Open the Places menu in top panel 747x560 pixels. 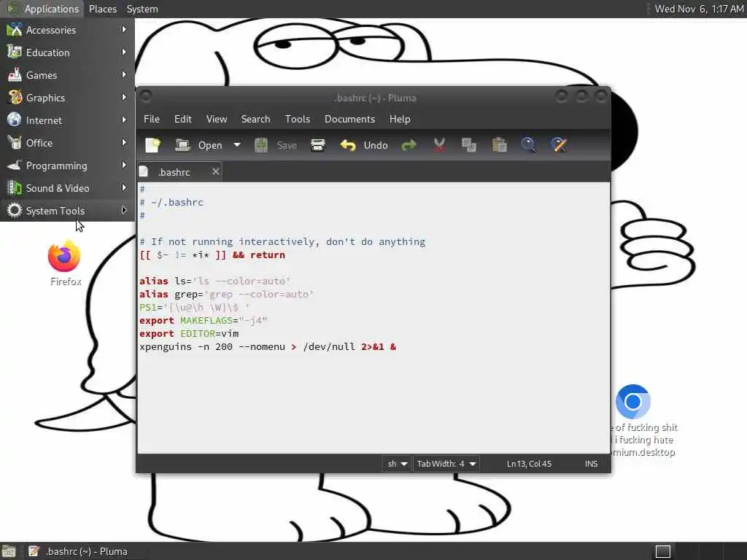tap(102, 9)
